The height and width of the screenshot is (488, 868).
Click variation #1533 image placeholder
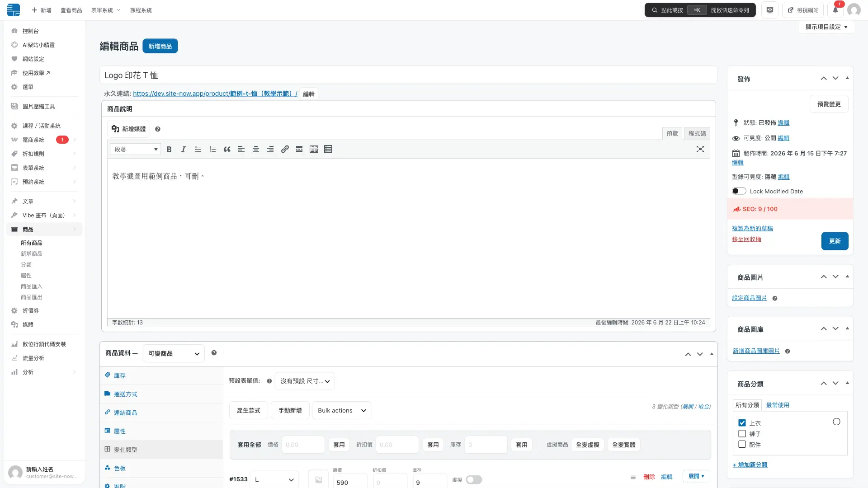[x=319, y=480]
